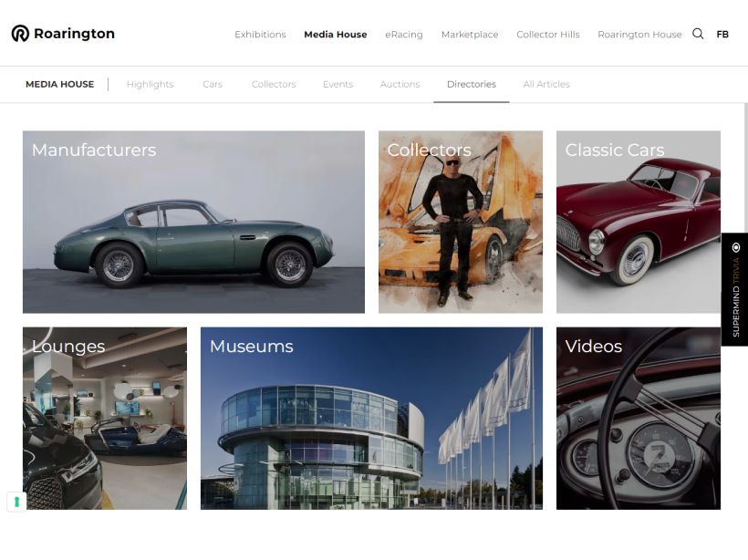Select the Collectors directory tile
Image resolution: width=748 pixels, height=560 pixels.
460,222
